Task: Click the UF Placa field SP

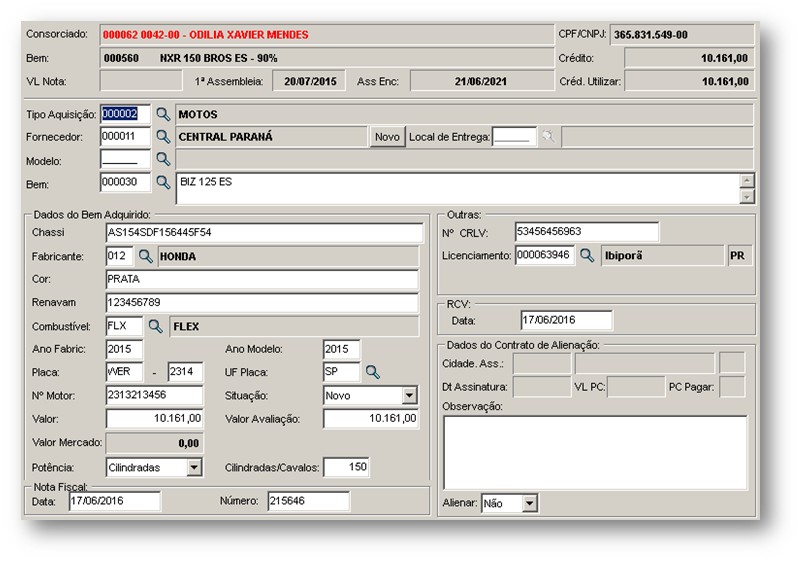Action: point(341,372)
